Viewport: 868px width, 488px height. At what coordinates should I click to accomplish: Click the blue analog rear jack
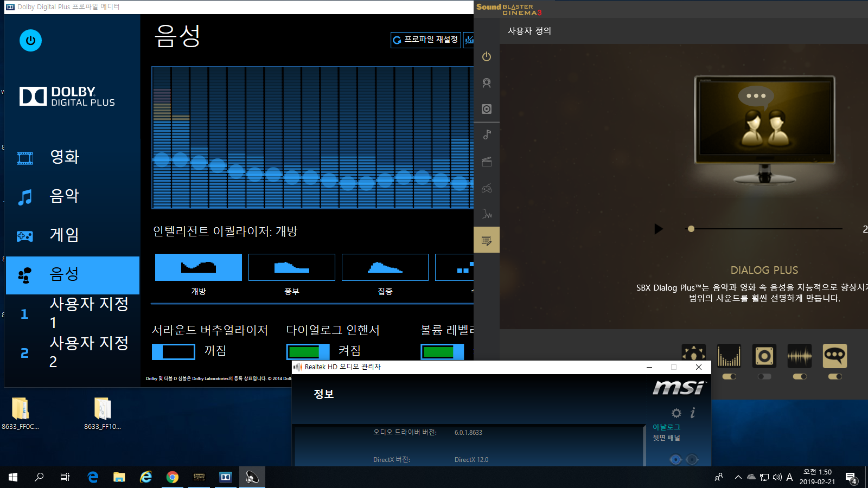675,459
